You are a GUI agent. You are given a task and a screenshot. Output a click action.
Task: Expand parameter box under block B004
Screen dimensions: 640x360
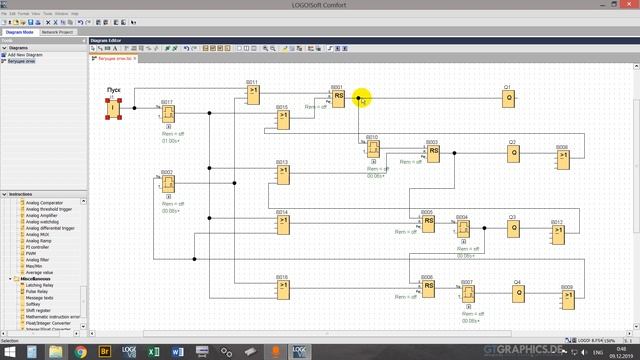point(463,242)
